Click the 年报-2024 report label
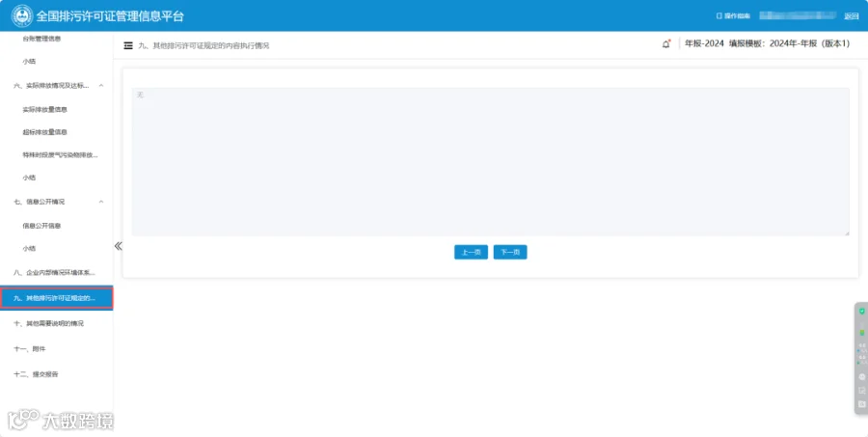This screenshot has height=437, width=868. point(704,43)
